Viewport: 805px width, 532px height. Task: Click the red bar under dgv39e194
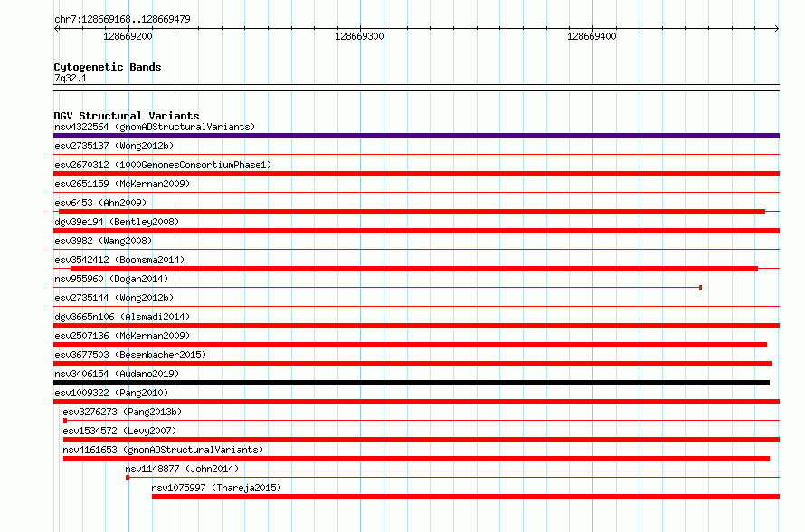point(416,231)
